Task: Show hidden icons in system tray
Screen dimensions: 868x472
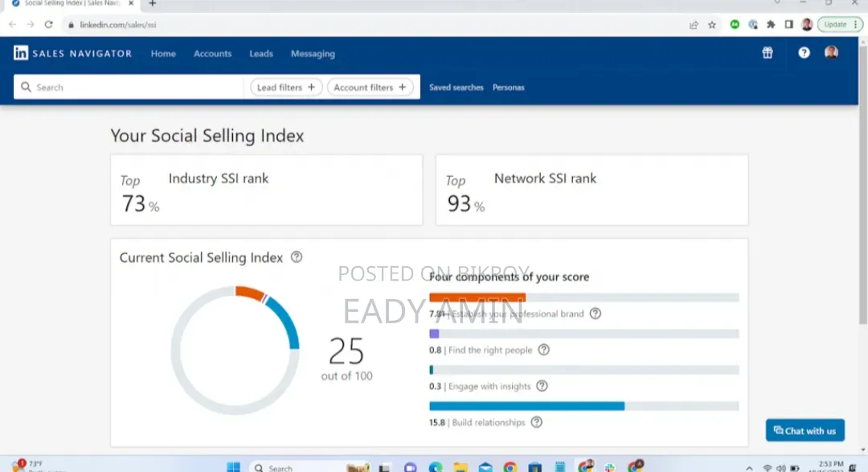Action: tap(750, 468)
